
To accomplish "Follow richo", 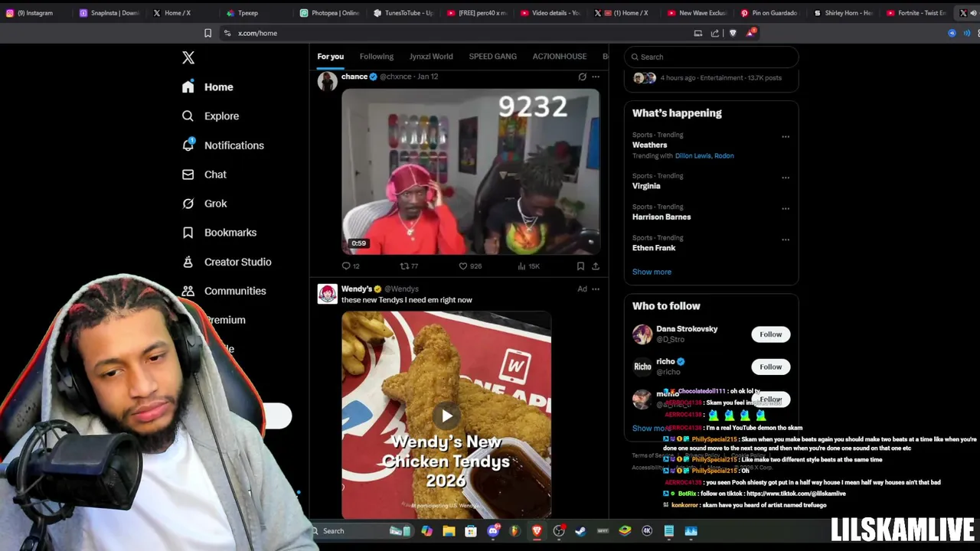I will 771,367.
